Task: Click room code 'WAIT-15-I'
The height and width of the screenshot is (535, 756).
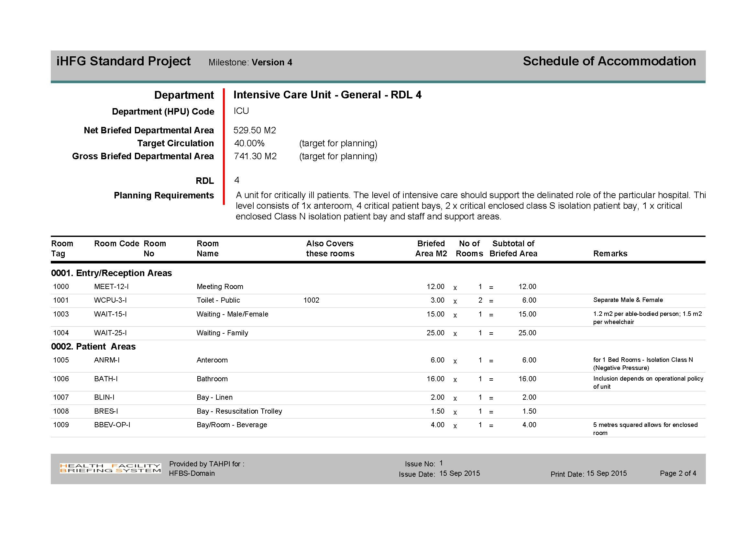Action: [x=110, y=314]
